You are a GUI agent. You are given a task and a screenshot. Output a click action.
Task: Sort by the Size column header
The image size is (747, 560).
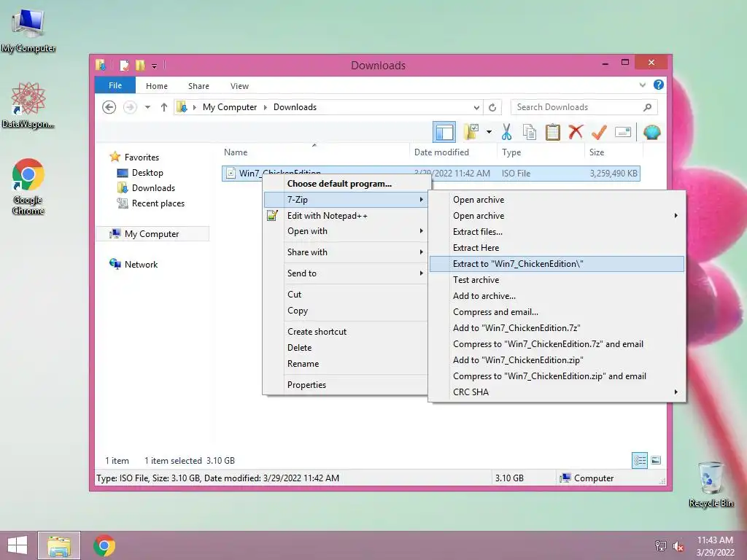point(614,152)
